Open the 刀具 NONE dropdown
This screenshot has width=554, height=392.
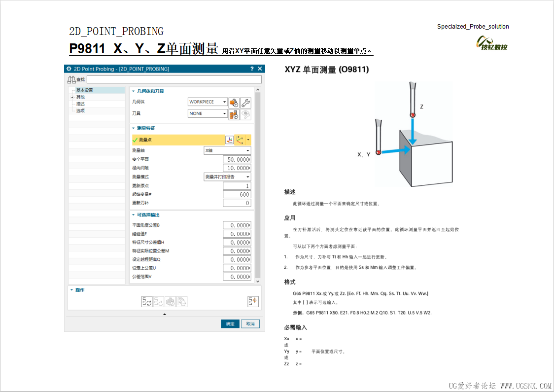208,113
